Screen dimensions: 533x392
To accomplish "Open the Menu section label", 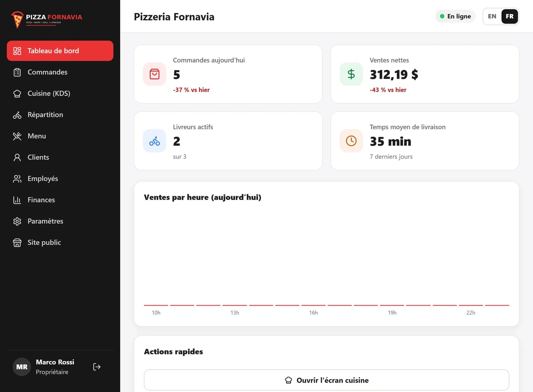I will 37,136.
